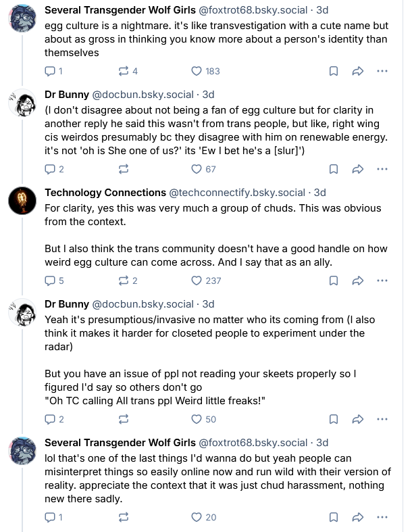
Task: Open more options menu on last post
Action: click(382, 517)
